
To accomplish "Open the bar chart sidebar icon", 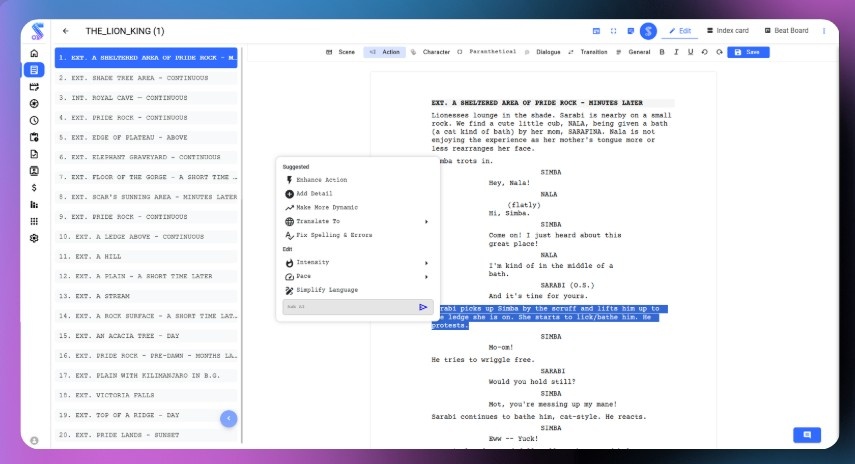I will pyautogui.click(x=34, y=204).
